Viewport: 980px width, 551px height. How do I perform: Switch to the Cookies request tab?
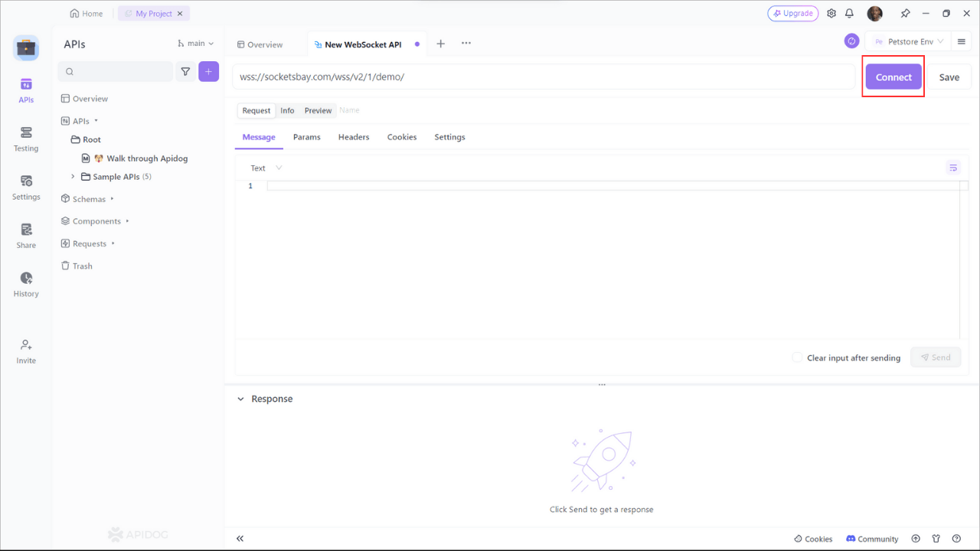[x=402, y=137]
